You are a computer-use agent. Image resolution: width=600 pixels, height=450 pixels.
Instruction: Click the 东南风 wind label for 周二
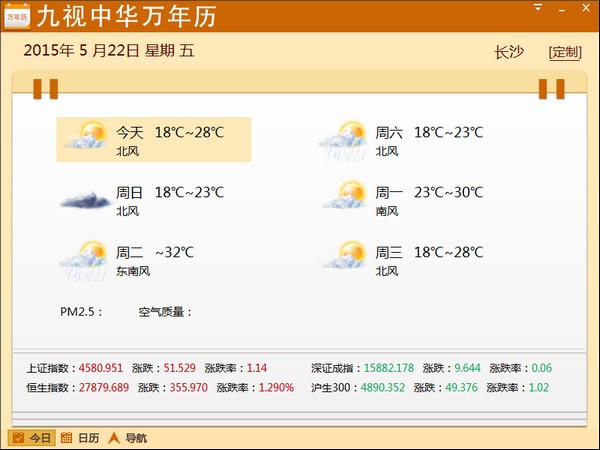point(133,271)
